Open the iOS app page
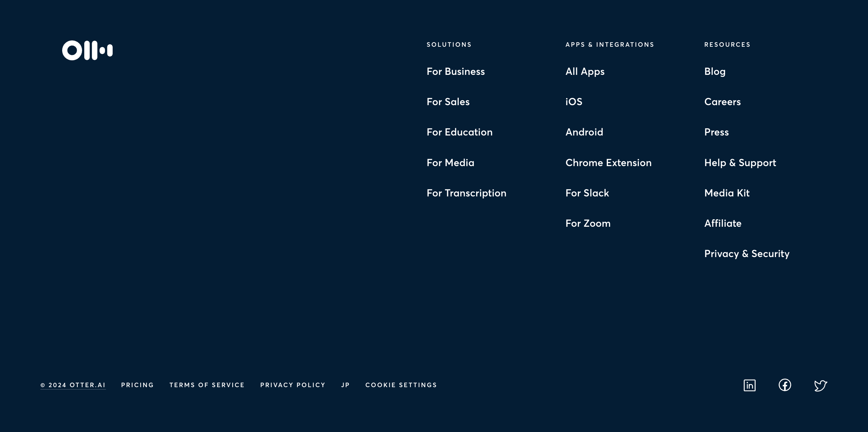The height and width of the screenshot is (432, 868). [x=574, y=102]
